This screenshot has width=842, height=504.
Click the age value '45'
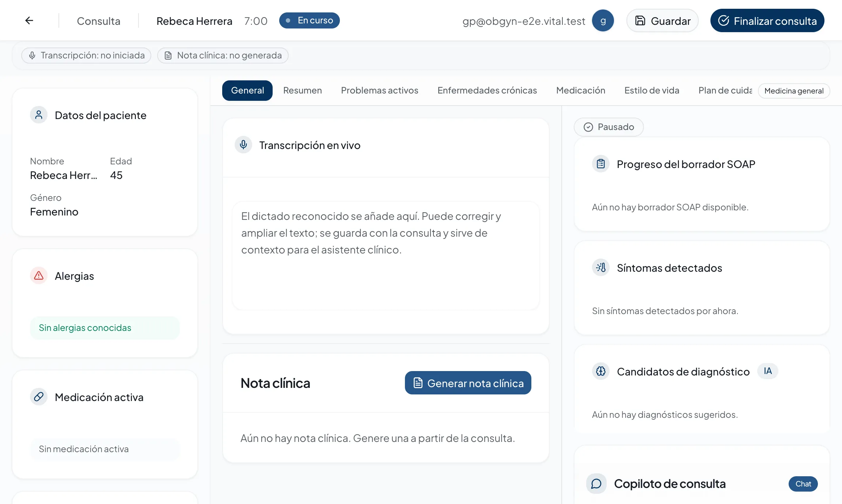[x=116, y=175]
